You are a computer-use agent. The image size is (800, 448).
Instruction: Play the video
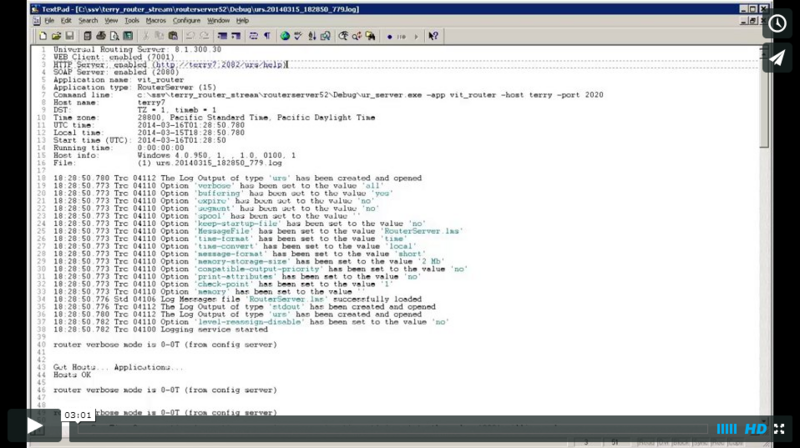(x=33, y=427)
